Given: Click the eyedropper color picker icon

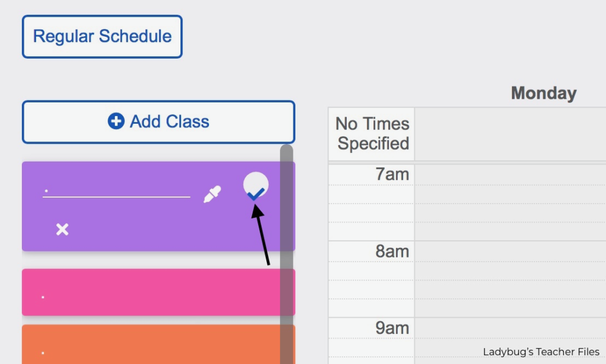Looking at the screenshot, I should pyautogui.click(x=212, y=194).
